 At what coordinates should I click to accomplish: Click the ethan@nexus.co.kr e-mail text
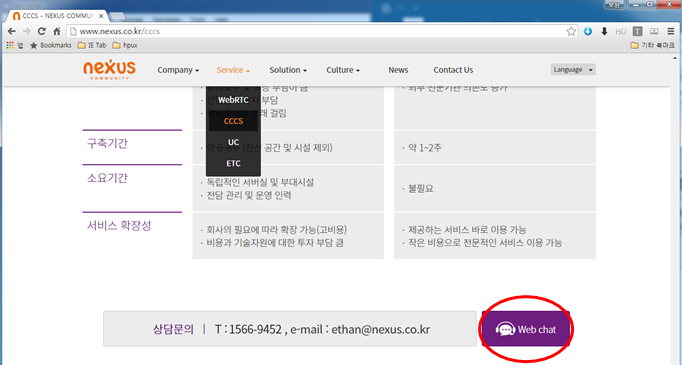point(381,329)
